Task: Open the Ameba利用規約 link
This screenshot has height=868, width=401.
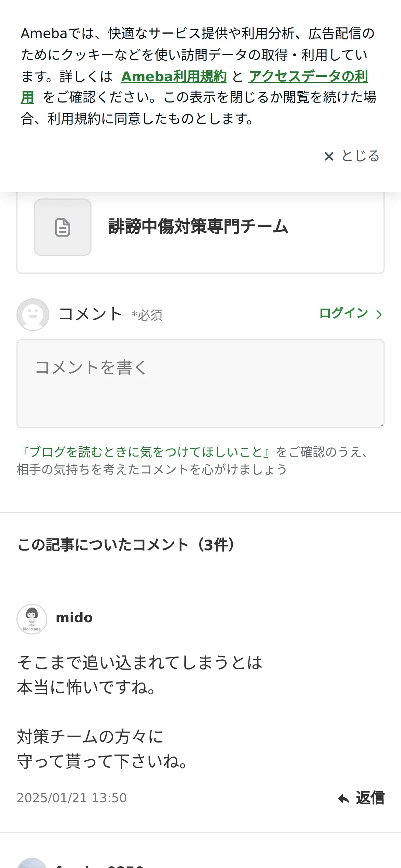Action: pyautogui.click(x=174, y=76)
